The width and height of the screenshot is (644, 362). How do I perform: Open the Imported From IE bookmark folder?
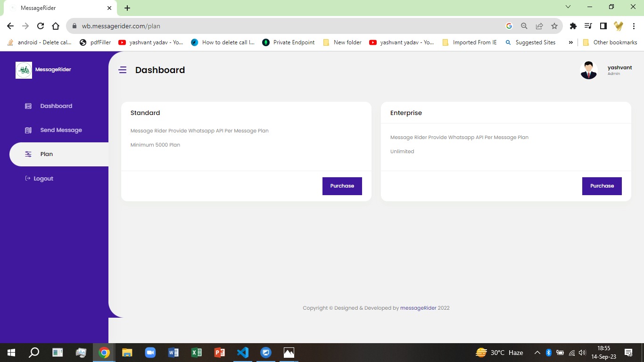470,42
